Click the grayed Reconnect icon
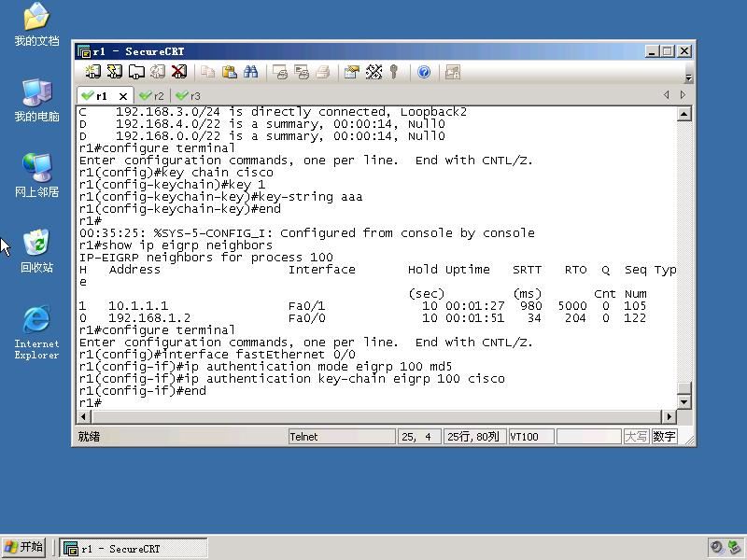This screenshot has width=747, height=560. coord(158,72)
